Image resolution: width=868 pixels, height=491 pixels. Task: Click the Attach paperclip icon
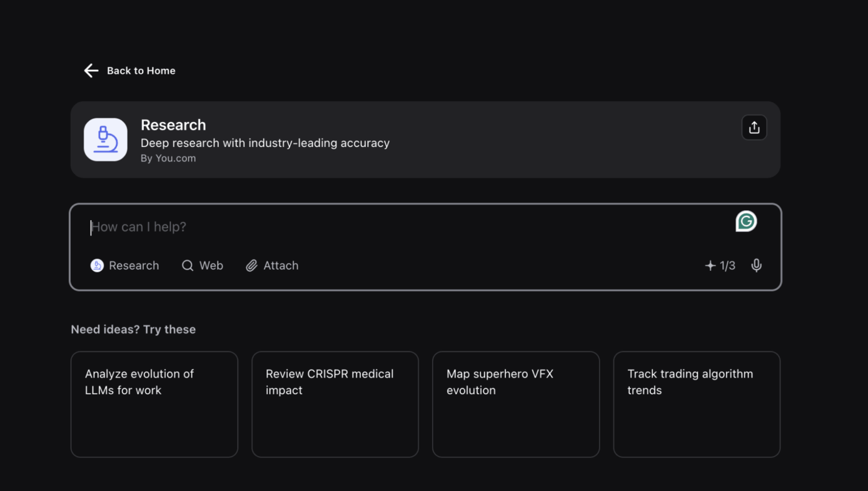(x=251, y=265)
